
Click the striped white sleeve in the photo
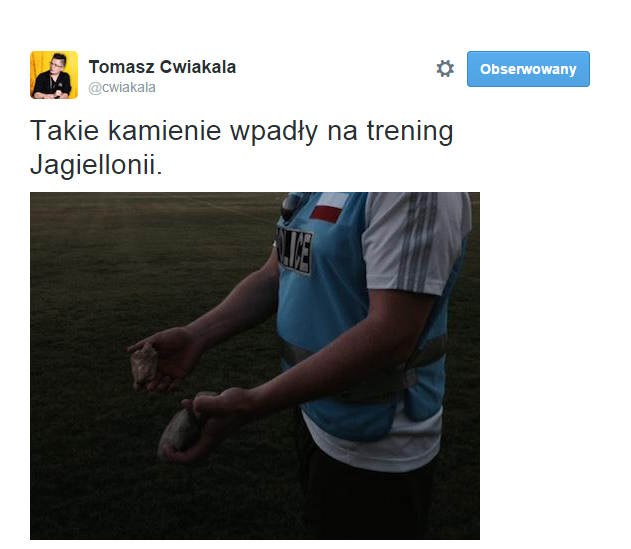point(417,241)
